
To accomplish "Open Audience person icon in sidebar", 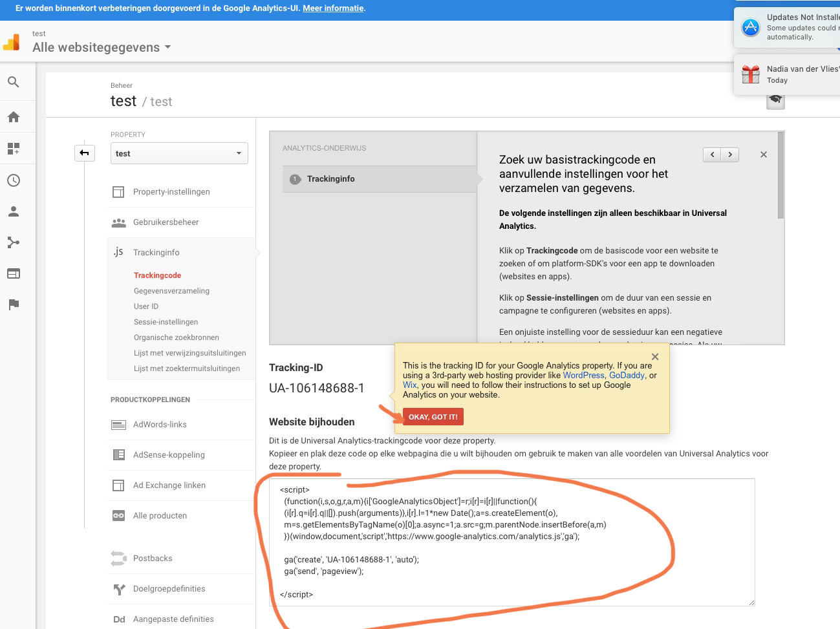I will [13, 211].
